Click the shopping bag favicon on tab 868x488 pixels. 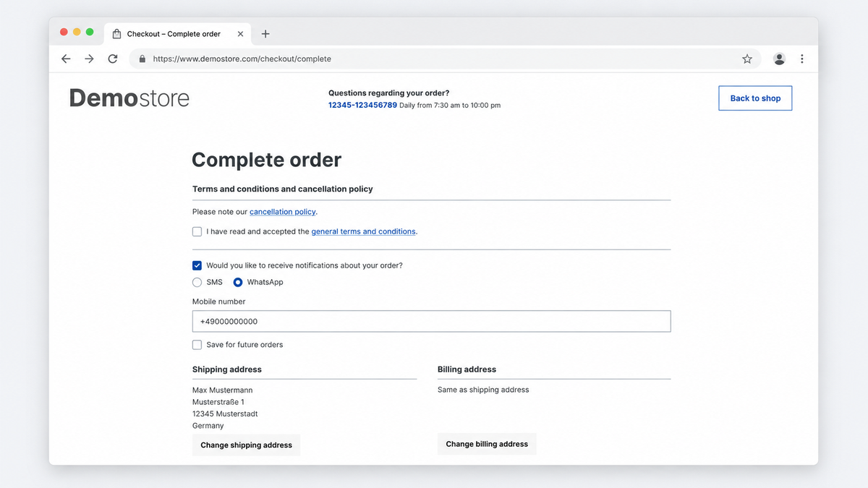(116, 34)
